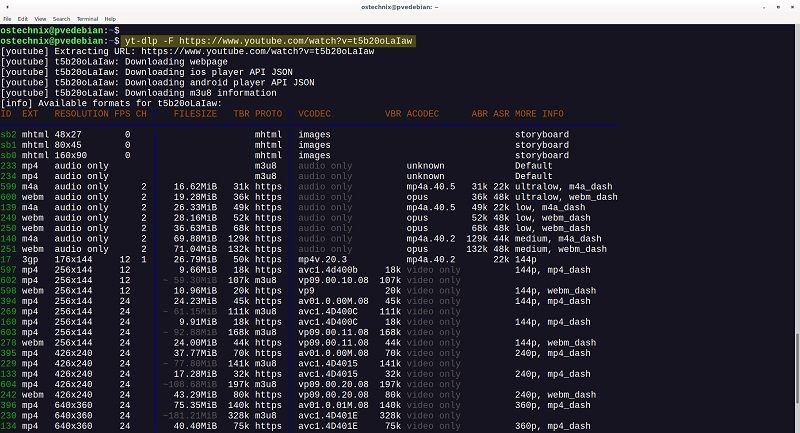Click the window title ostechnix@pvedebian
Image resolution: width=800 pixels, height=433 pixels.
click(x=399, y=6)
